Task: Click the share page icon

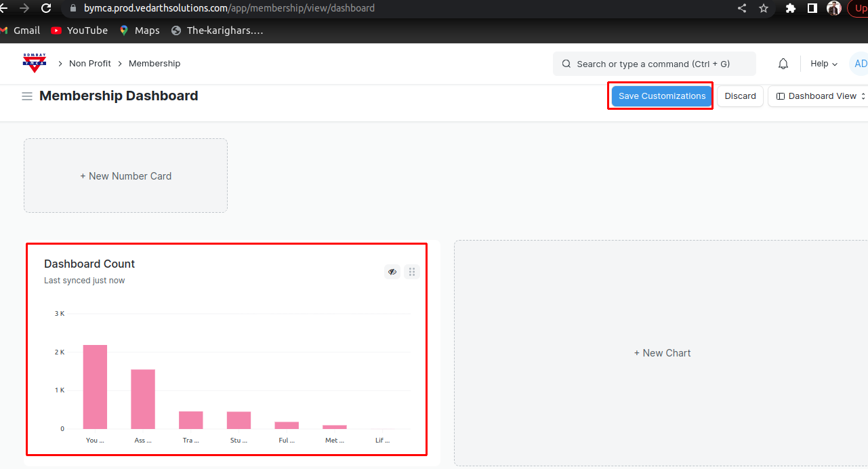Action: click(742, 8)
